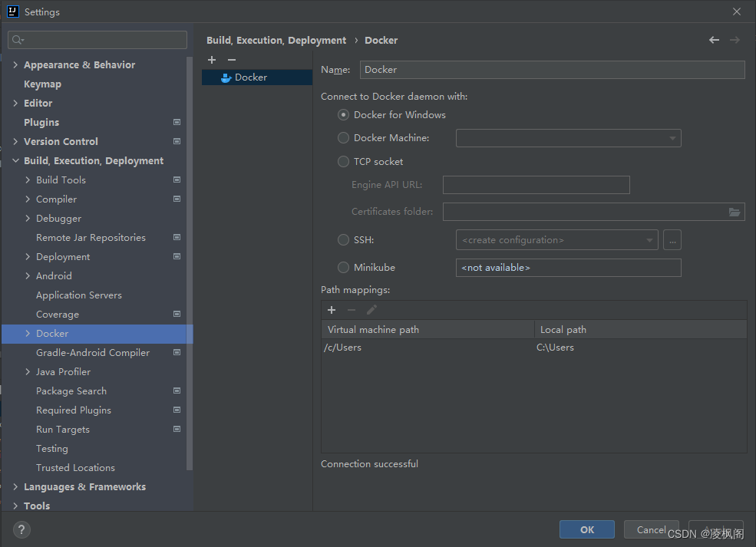Browse for certificates folder using folder icon
Image resolution: width=756 pixels, height=547 pixels.
(x=736, y=211)
